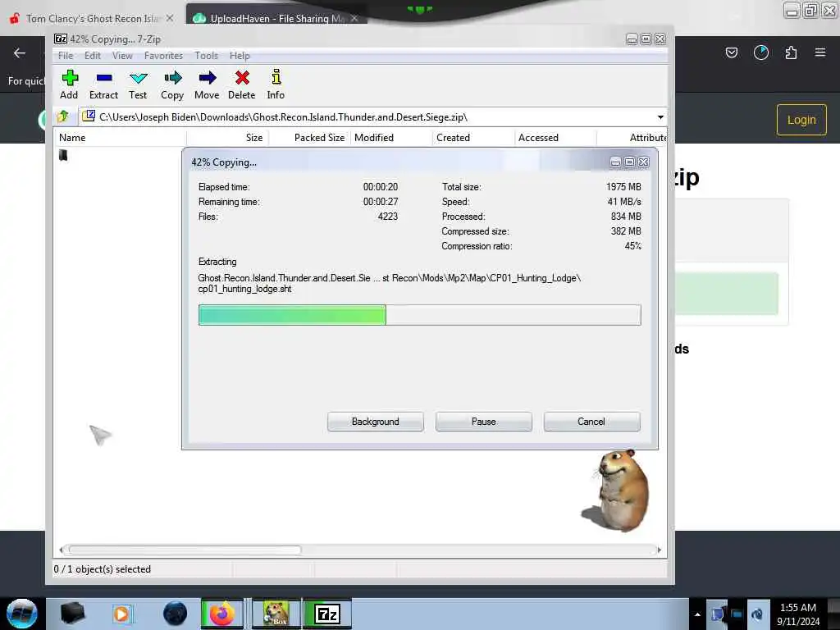Show hidden system tray icons arrow
This screenshot has width=840, height=630.
[697, 614]
